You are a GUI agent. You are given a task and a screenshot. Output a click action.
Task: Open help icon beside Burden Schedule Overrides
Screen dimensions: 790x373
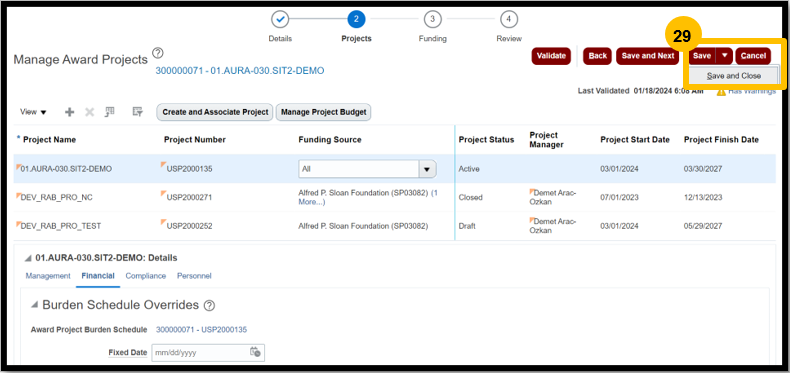coord(210,305)
